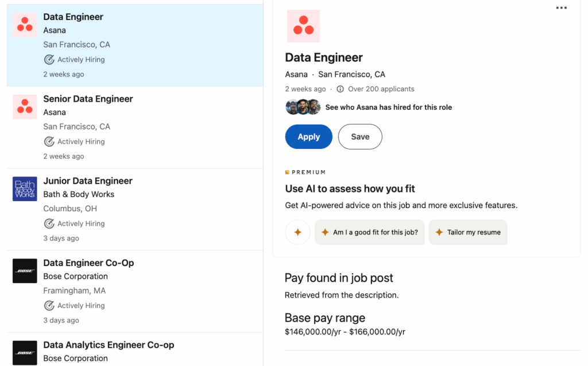
Task: Click the standalone AI sparkle icon button
Action: 298,232
